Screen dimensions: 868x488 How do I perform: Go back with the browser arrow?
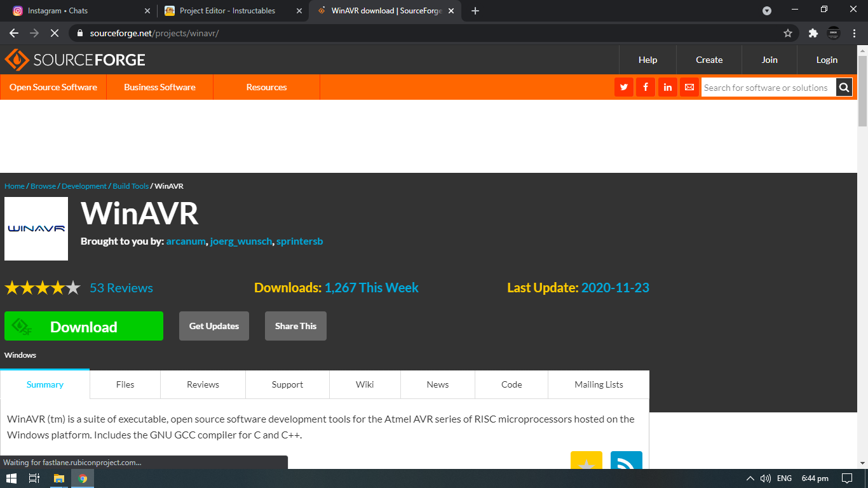pos(14,33)
